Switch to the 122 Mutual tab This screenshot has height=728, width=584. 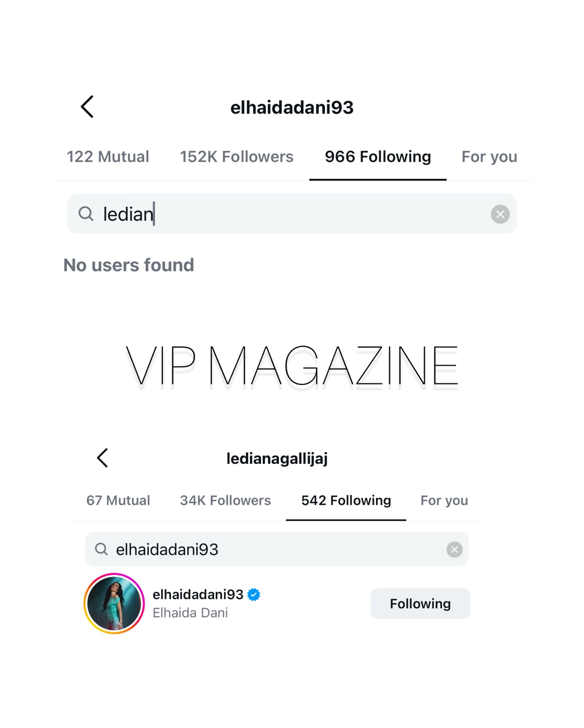click(108, 157)
